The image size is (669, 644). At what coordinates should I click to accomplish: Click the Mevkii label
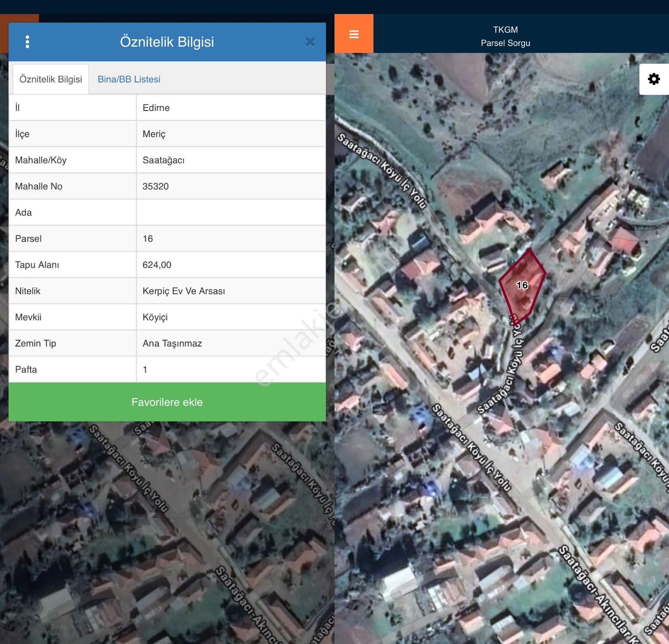click(x=28, y=317)
